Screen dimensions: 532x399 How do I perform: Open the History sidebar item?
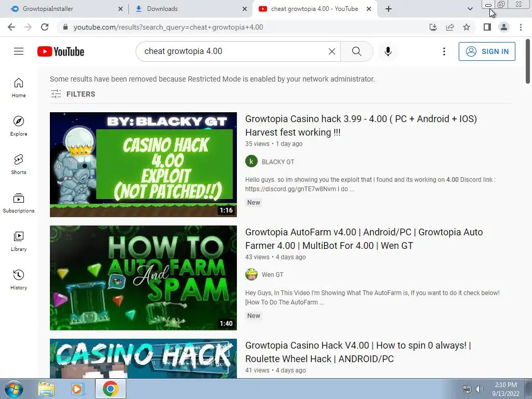[x=19, y=280]
